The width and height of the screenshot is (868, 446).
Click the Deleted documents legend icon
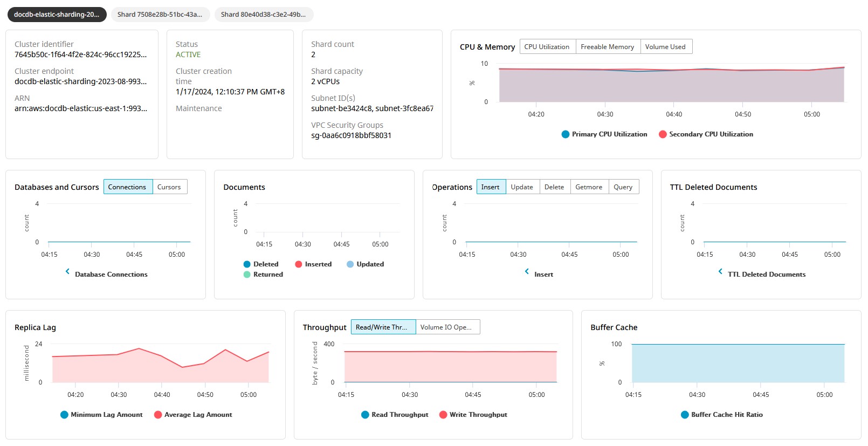pos(247,264)
